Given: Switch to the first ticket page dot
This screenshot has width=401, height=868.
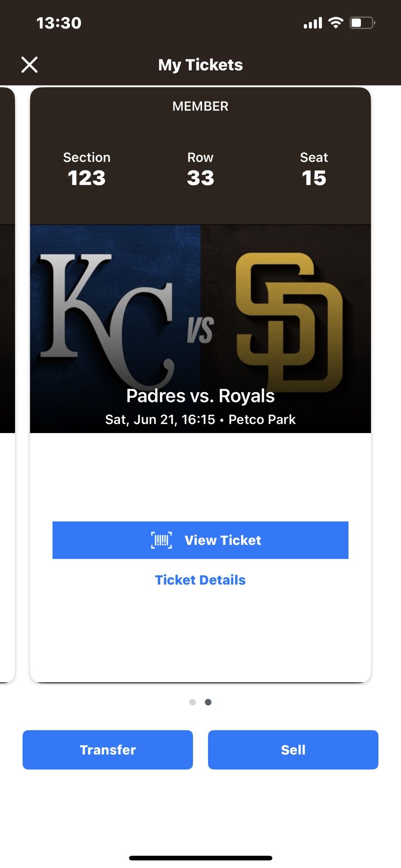Looking at the screenshot, I should click(x=193, y=702).
